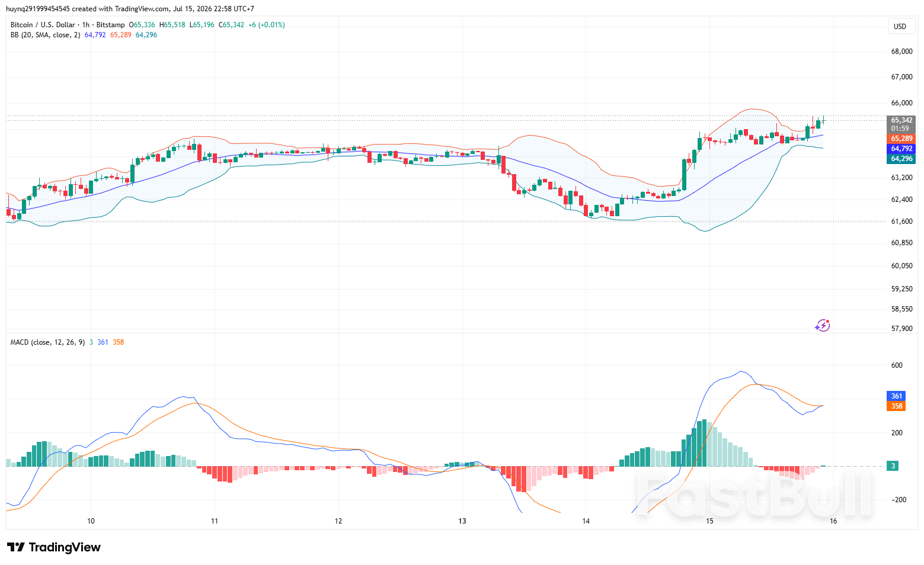The image size is (924, 565).
Task: Click the countdown timer 01:59
Action: pyautogui.click(x=900, y=129)
